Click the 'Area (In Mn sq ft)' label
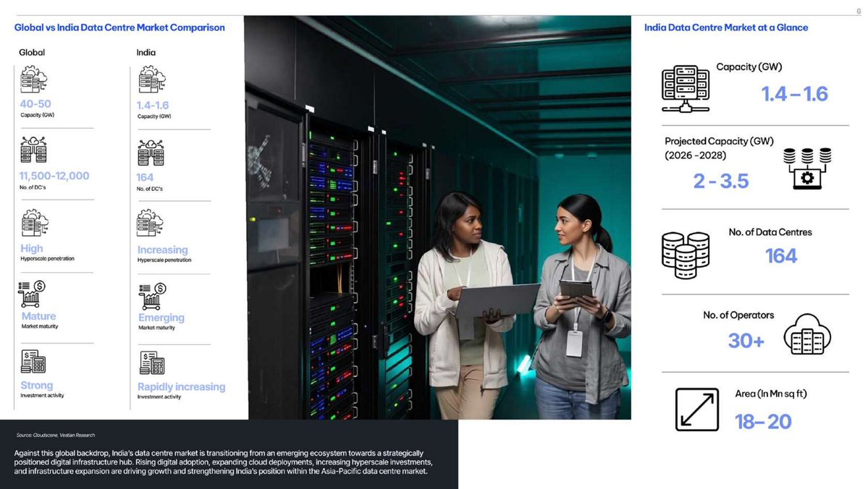This screenshot has width=868, height=489. [770, 394]
